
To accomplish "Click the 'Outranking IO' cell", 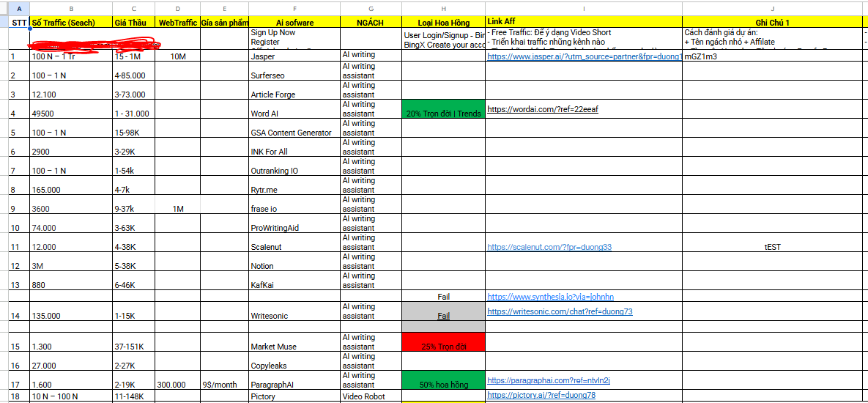I will pos(294,166).
